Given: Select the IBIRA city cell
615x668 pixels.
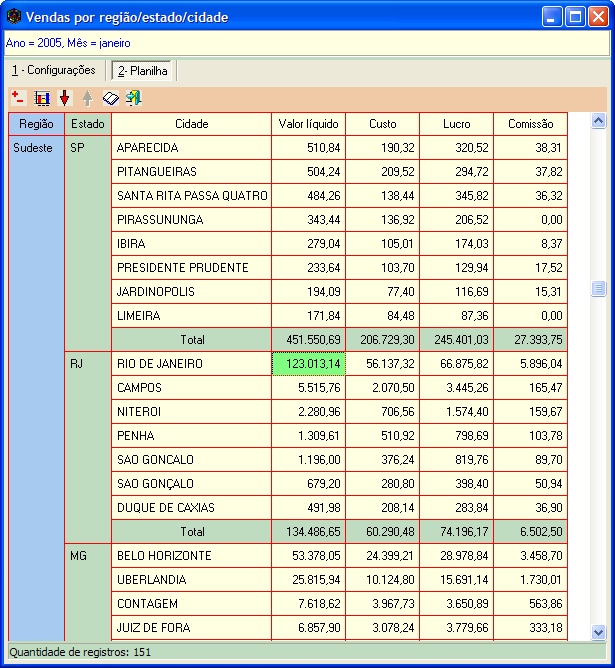Looking at the screenshot, I should [x=191, y=244].
